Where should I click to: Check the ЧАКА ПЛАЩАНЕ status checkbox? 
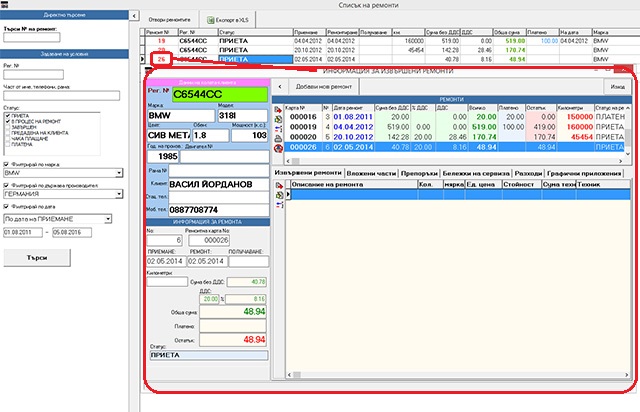pyautogui.click(x=8, y=139)
